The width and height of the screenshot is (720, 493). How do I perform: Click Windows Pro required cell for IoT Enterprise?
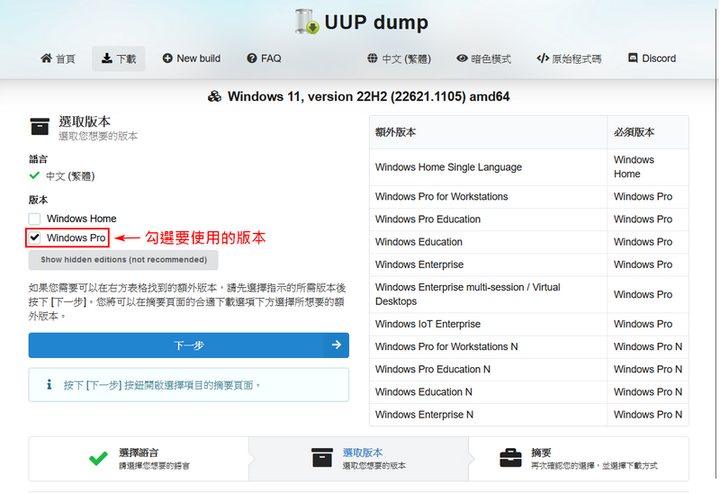point(648,324)
